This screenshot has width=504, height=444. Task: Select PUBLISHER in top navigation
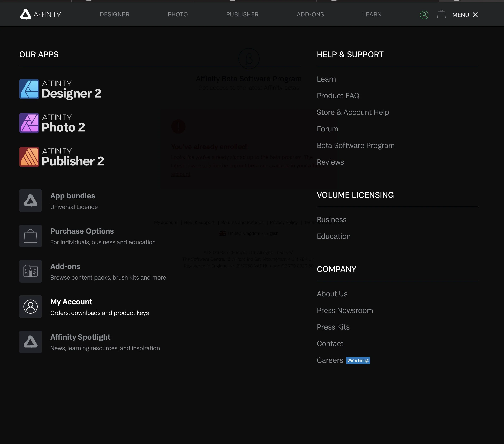[242, 14]
